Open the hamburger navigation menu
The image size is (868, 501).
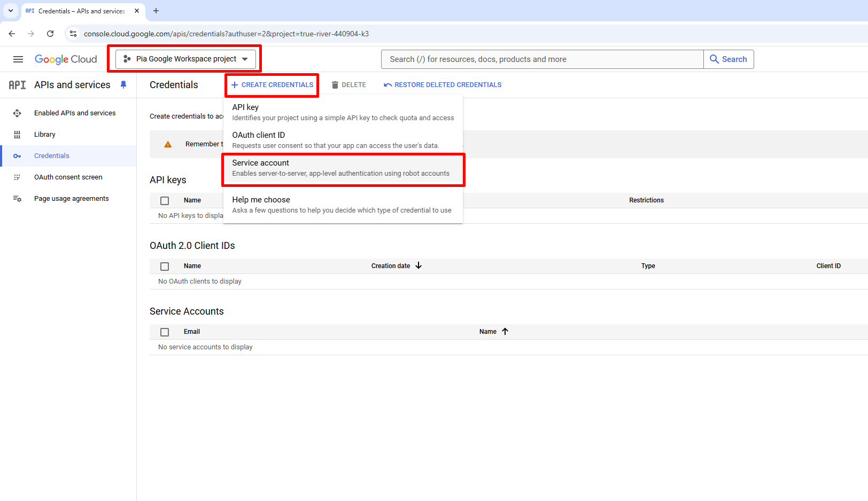pyautogui.click(x=18, y=59)
